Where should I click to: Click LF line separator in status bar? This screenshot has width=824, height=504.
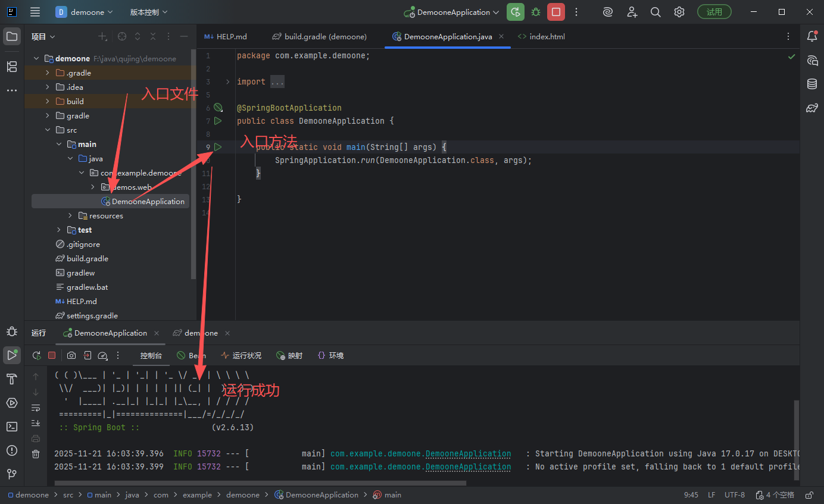tap(711, 495)
